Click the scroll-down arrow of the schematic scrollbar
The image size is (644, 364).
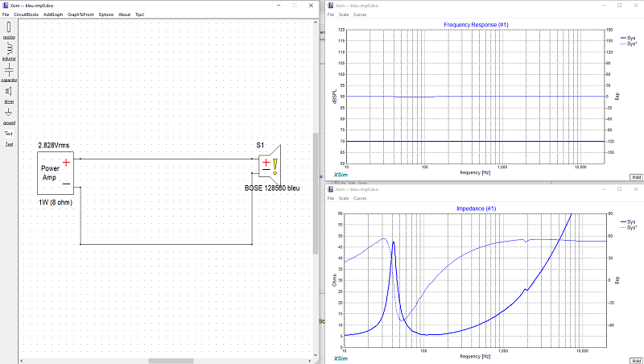click(x=316, y=355)
